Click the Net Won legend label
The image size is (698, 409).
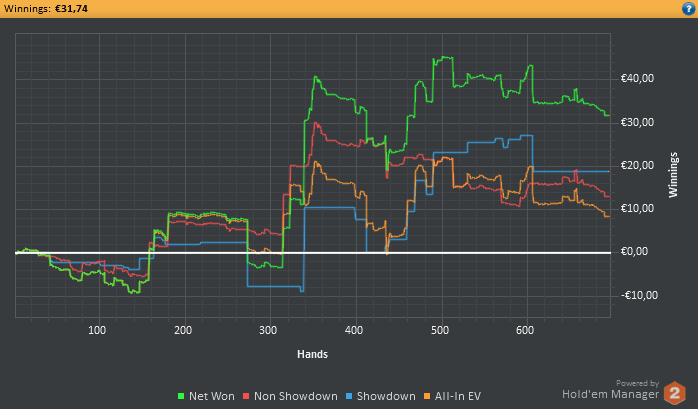(211, 396)
